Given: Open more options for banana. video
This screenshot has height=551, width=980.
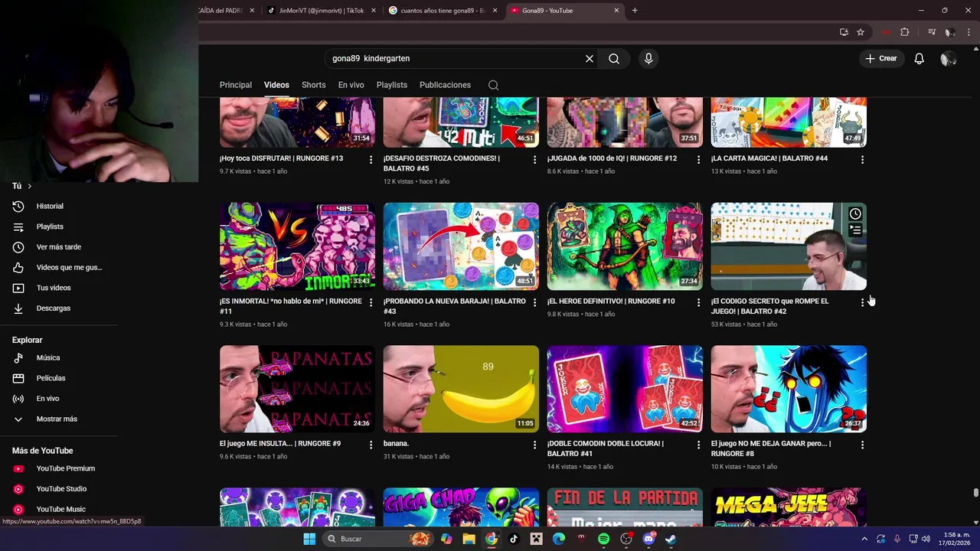Looking at the screenshot, I should (535, 445).
